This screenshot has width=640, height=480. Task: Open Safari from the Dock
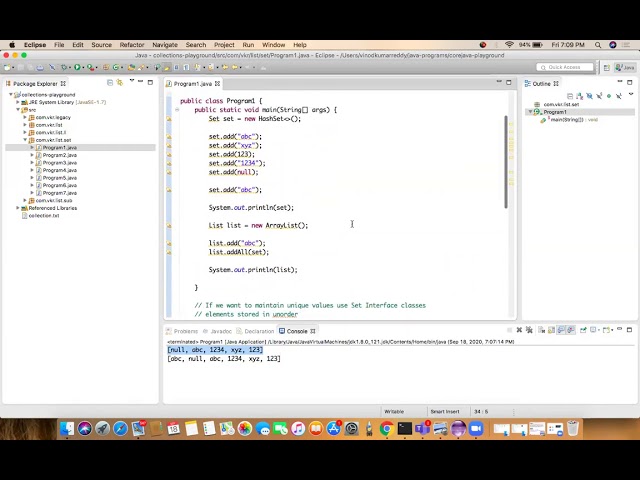(120, 429)
